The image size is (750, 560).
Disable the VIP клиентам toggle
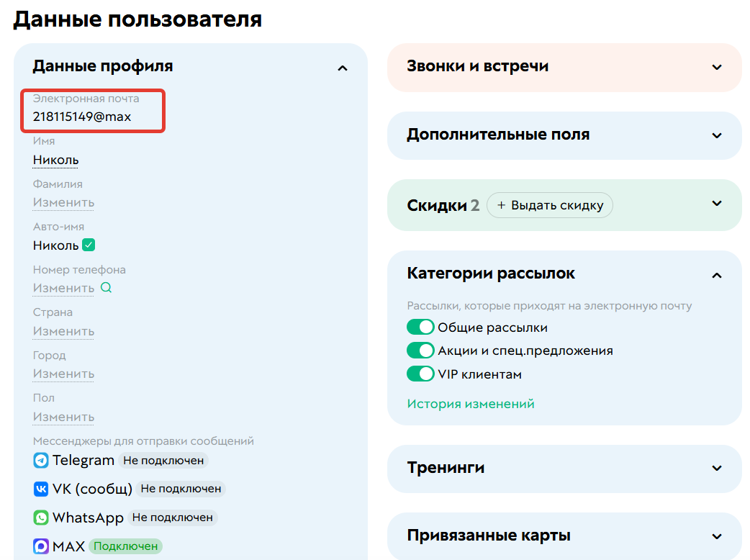coord(420,374)
